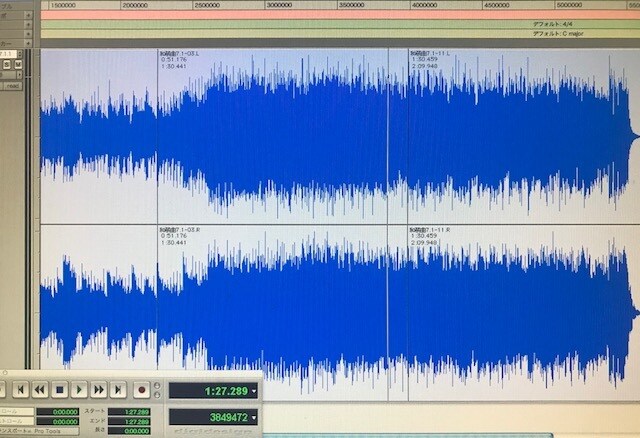The width and height of the screenshot is (640, 438).
Task: Select the 7.1-03.L clip label
Action: click(x=180, y=53)
